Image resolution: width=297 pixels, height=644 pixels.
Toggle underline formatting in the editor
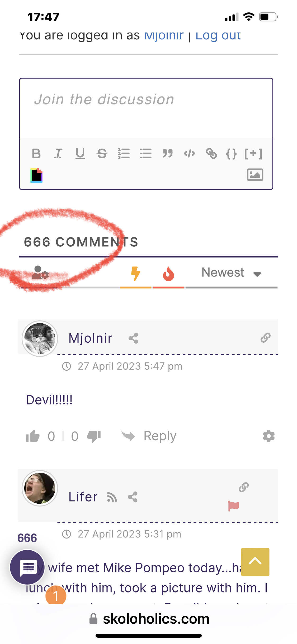(80, 153)
